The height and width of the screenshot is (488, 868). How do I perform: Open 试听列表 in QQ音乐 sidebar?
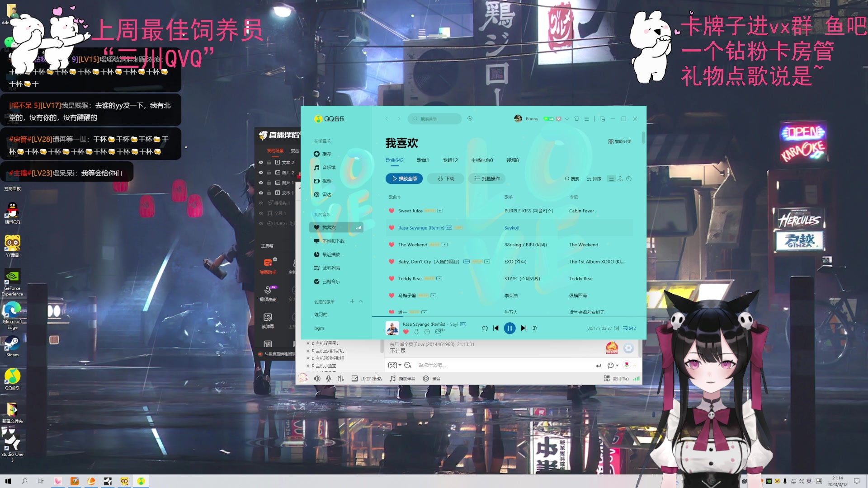point(327,268)
